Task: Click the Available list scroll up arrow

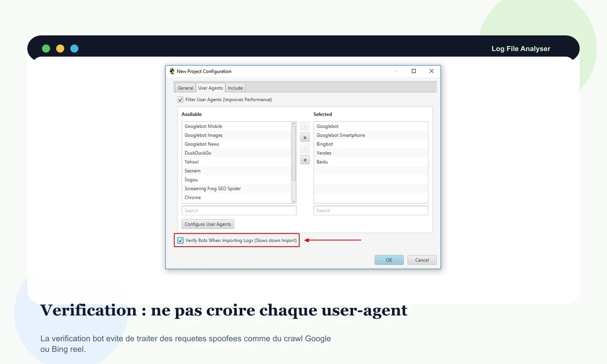Action: point(294,124)
